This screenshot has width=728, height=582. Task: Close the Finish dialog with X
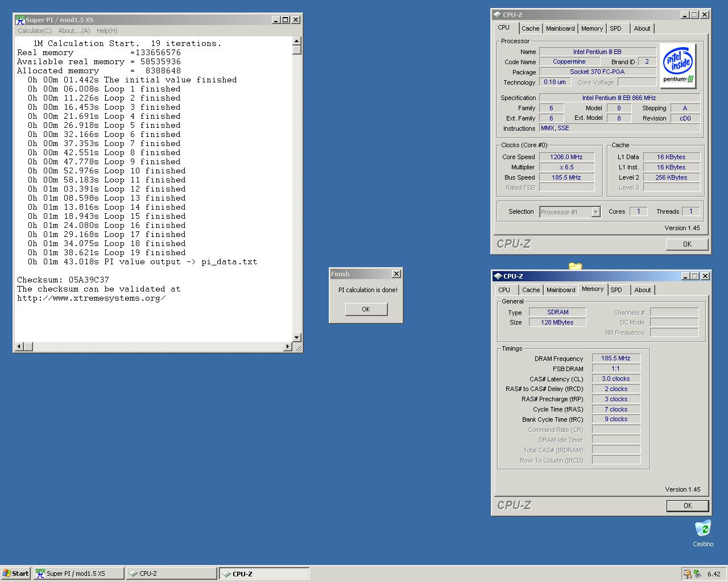(396, 274)
